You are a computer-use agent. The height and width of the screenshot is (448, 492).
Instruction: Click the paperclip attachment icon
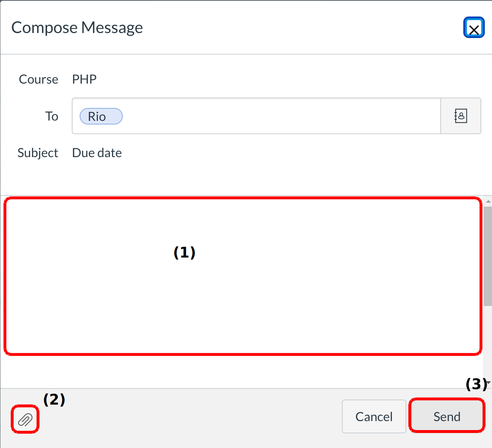click(25, 419)
